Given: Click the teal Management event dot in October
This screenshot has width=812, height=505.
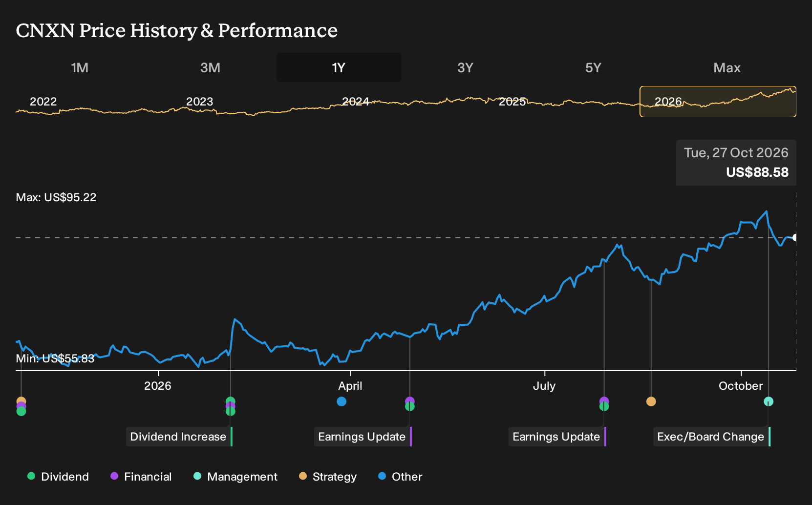Looking at the screenshot, I should 769,401.
